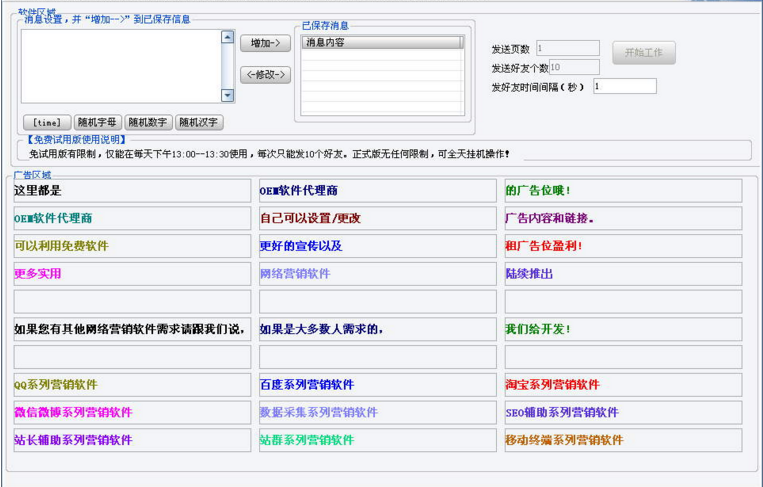Click the 随机字母 button
The height and width of the screenshot is (487, 763).
coord(97,123)
